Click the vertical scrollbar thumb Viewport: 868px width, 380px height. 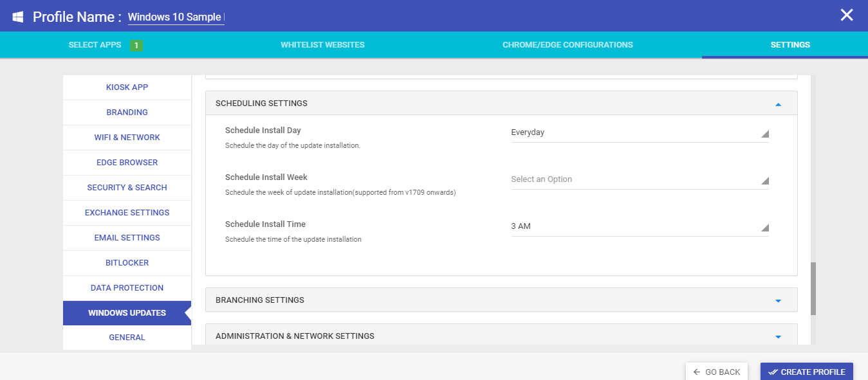pyautogui.click(x=813, y=288)
